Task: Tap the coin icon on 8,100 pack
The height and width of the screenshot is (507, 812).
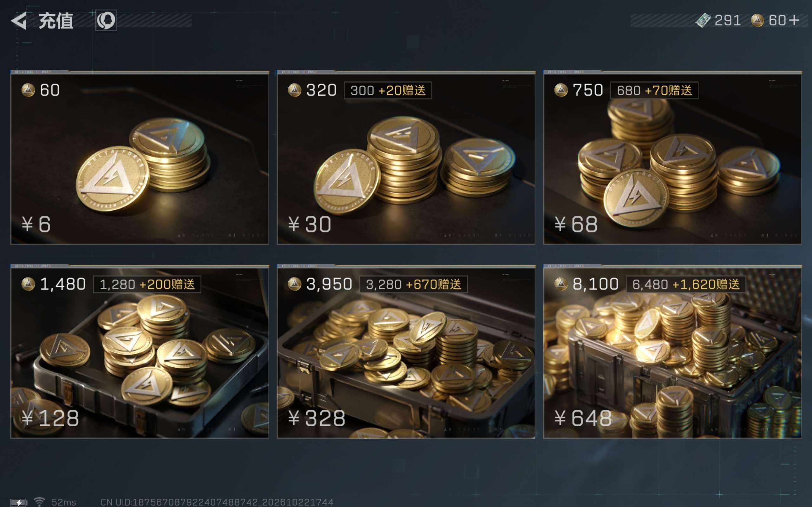Action: point(561,284)
